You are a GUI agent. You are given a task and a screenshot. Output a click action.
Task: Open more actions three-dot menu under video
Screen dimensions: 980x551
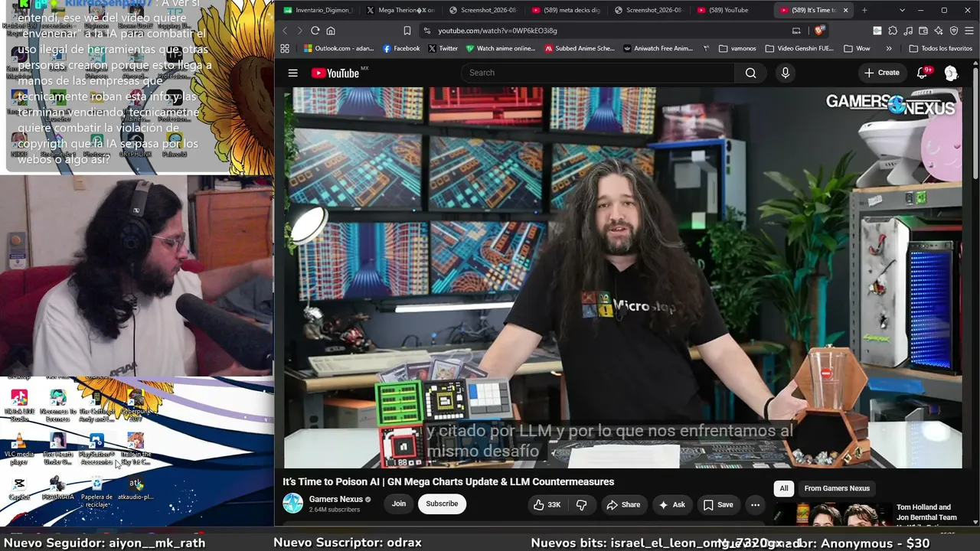[x=755, y=504]
